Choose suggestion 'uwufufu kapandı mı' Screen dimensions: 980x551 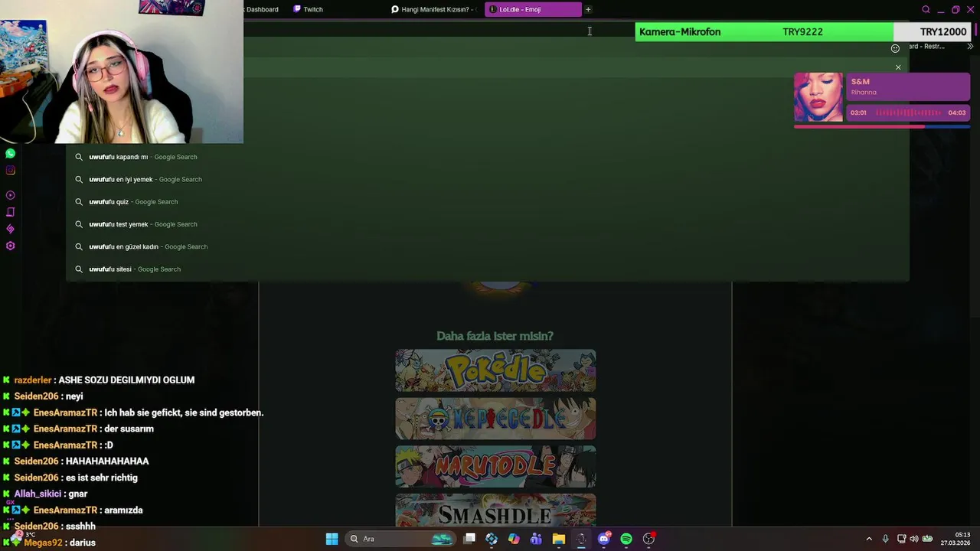488,157
